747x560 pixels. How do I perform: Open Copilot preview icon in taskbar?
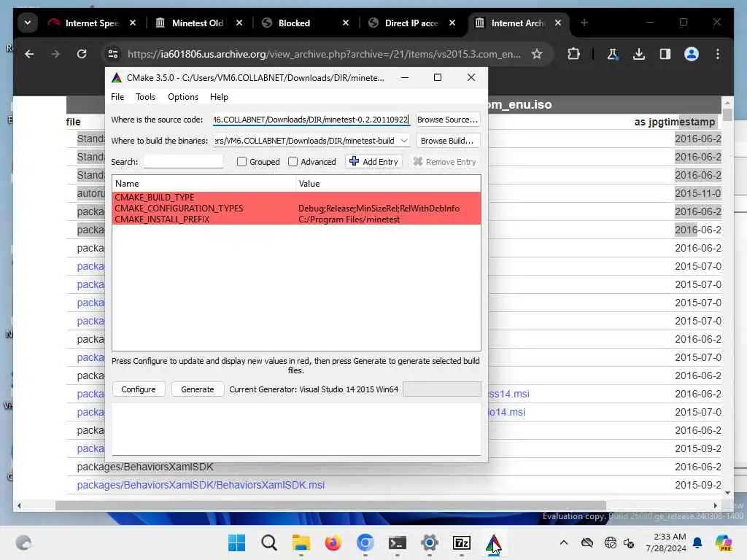click(x=723, y=542)
